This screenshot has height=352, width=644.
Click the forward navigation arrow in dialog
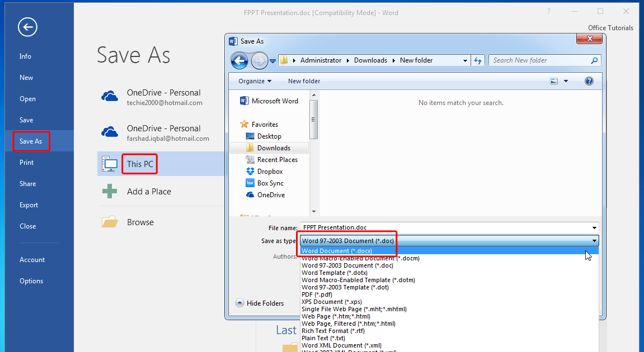(258, 61)
